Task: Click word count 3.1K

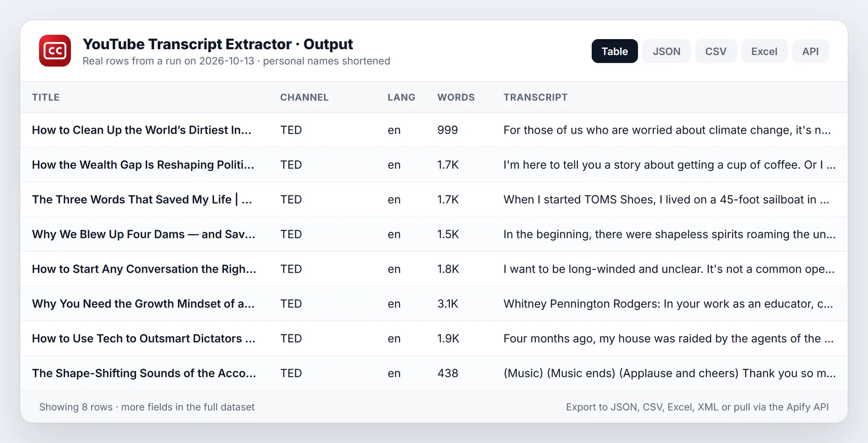Action: coord(448,304)
